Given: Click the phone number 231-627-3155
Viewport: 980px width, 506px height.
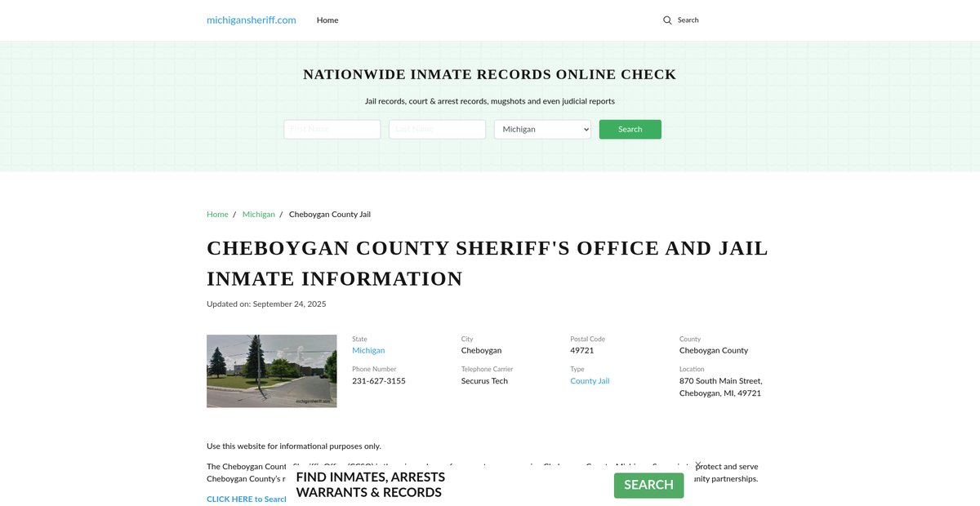Looking at the screenshot, I should [379, 381].
